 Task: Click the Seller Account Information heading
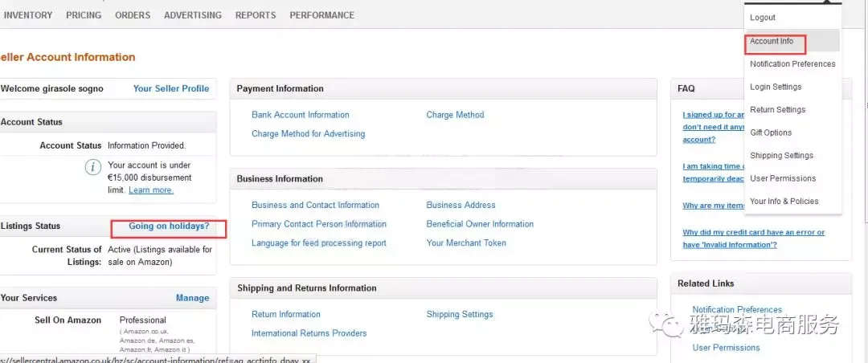67,57
